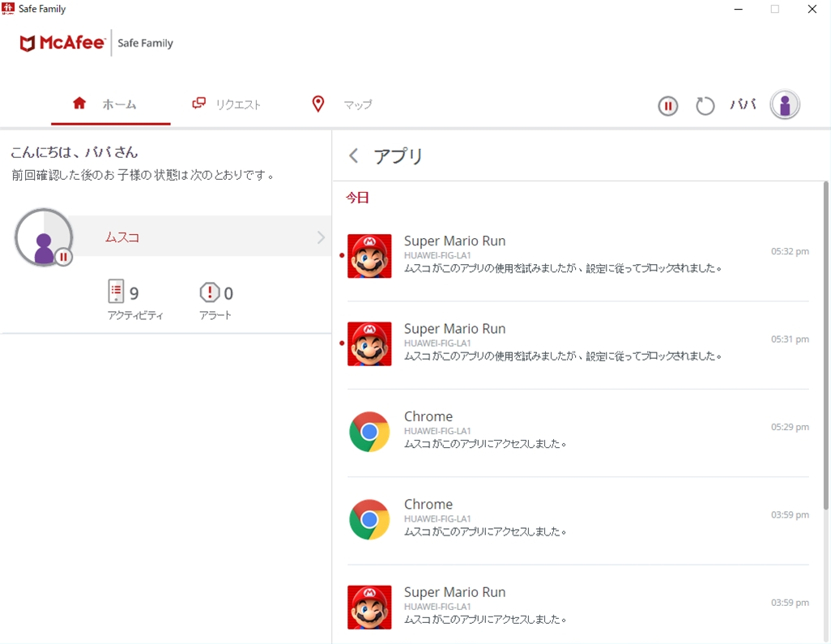
Task: Go back using the arrow beside アプリ
Action: pos(353,156)
